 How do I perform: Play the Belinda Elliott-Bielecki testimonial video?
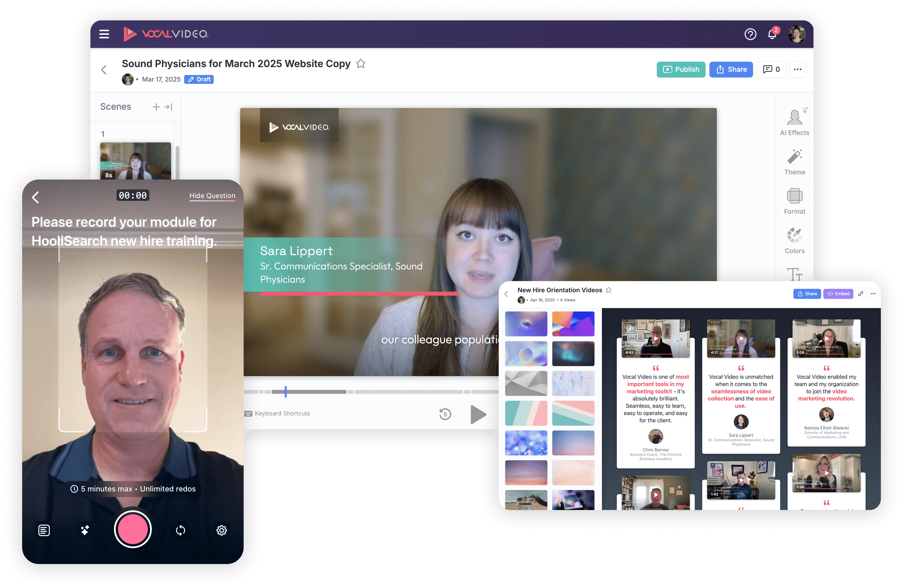click(826, 338)
